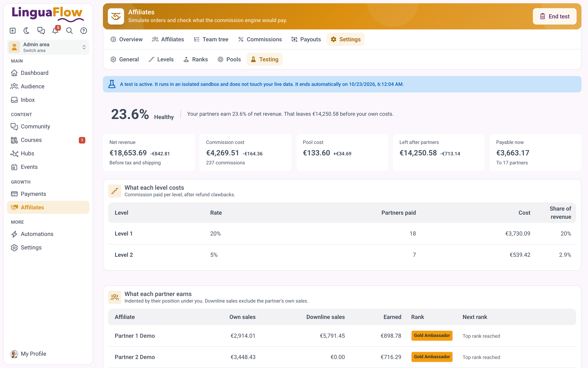Image resolution: width=588 pixels, height=368 pixels.
Task: Switch to the Overview tab
Action: coord(127,39)
